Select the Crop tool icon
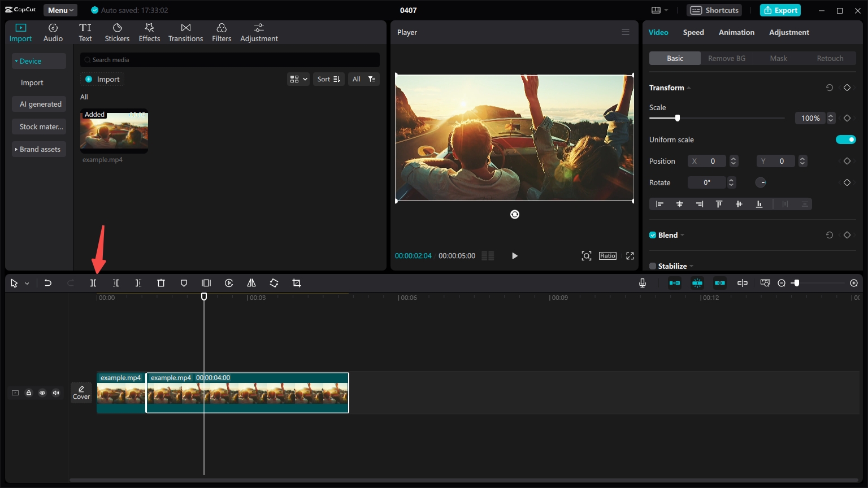Screen dimensions: 868x488 [x=297, y=283]
